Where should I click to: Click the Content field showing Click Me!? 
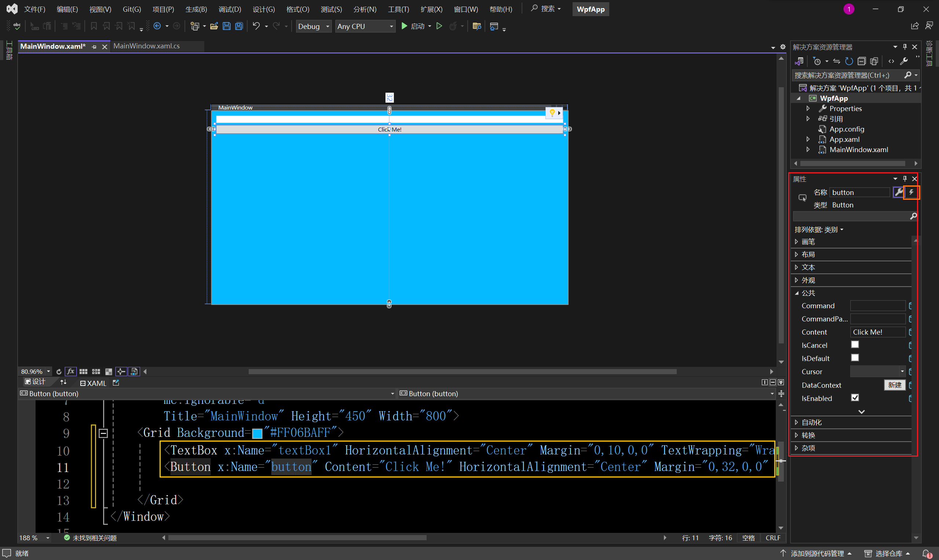877,332
